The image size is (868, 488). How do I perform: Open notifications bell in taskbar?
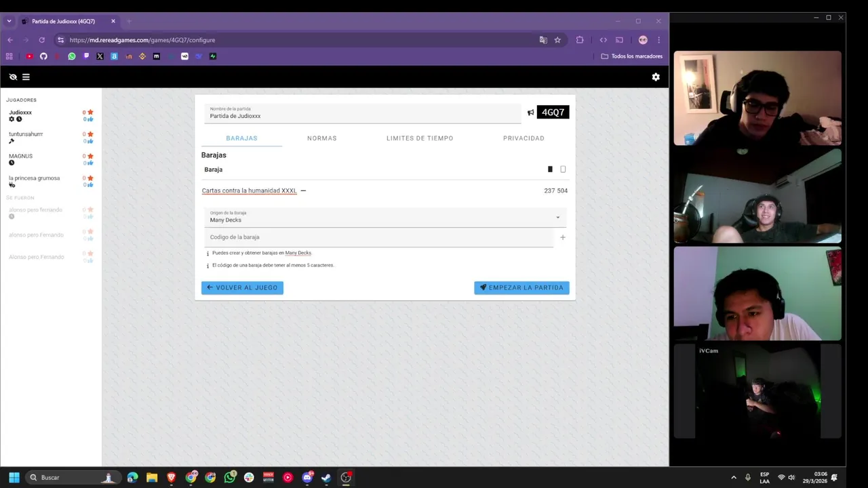[834, 477]
